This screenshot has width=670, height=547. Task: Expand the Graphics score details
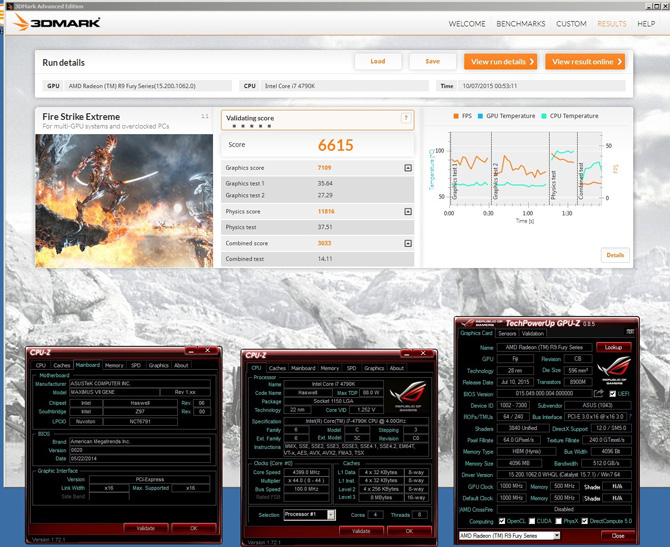[x=408, y=168]
